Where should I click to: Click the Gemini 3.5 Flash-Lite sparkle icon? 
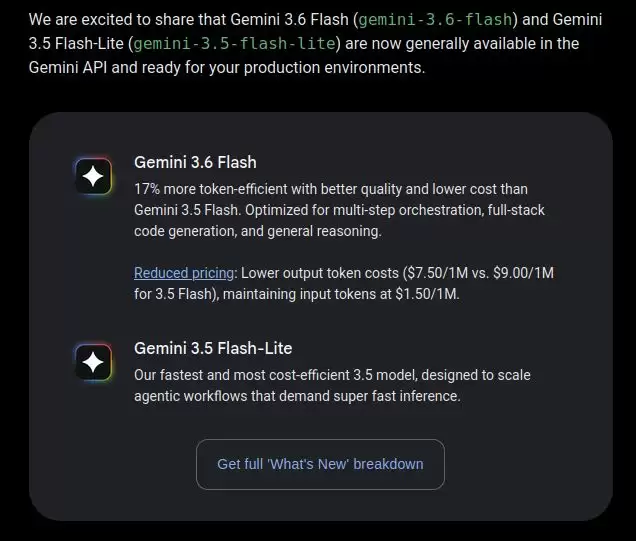[93, 362]
